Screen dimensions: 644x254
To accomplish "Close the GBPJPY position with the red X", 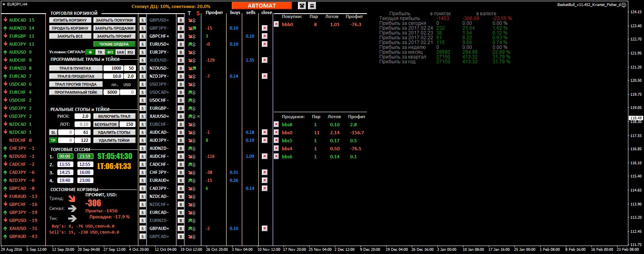I will [x=264, y=28].
